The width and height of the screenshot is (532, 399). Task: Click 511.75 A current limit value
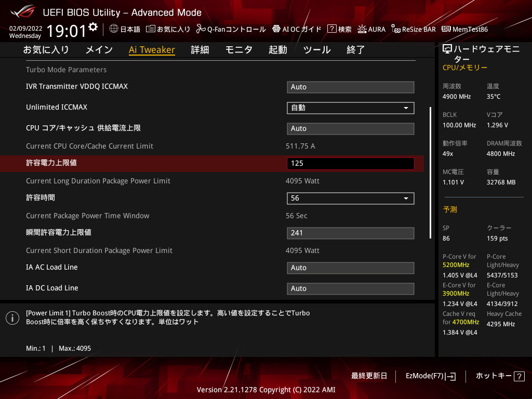click(x=300, y=146)
